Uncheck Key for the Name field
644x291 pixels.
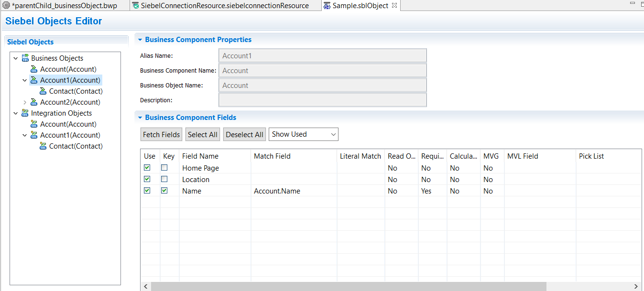pyautogui.click(x=164, y=191)
